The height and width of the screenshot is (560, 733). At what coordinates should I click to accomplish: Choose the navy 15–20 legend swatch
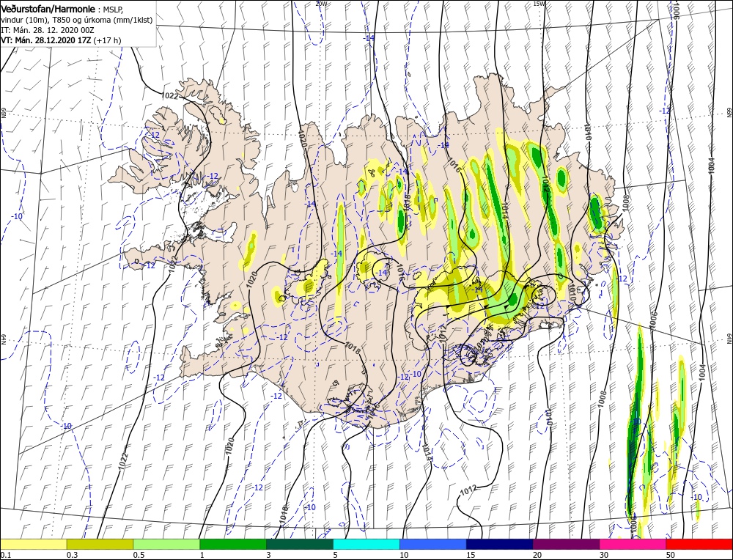click(500, 544)
